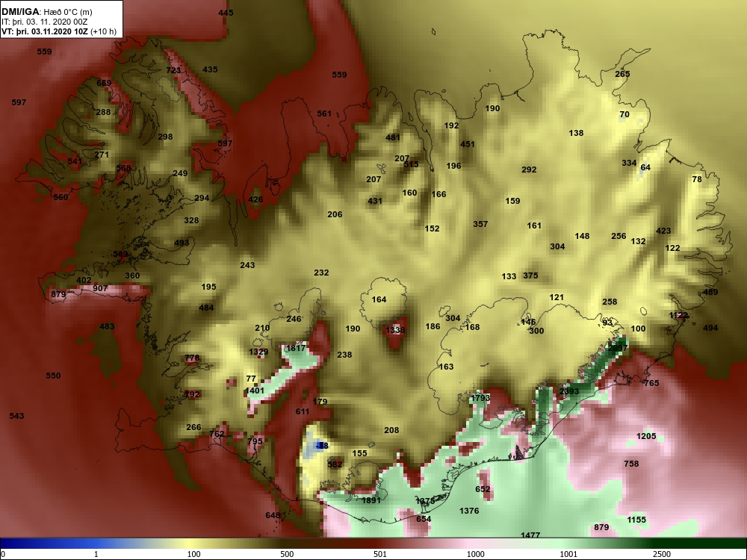The image size is (747, 560).
Task: Click the map value '1338'
Action: [395, 330]
